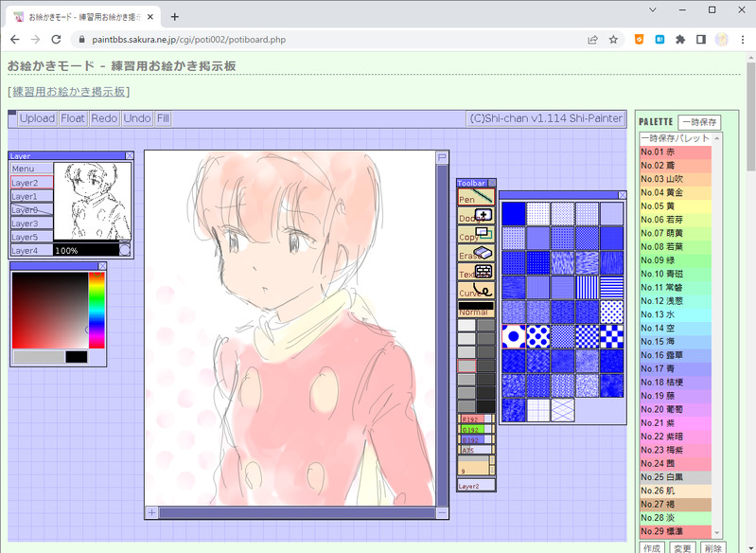Open the browser extensions puzzle icon
756x553 pixels.
point(680,40)
